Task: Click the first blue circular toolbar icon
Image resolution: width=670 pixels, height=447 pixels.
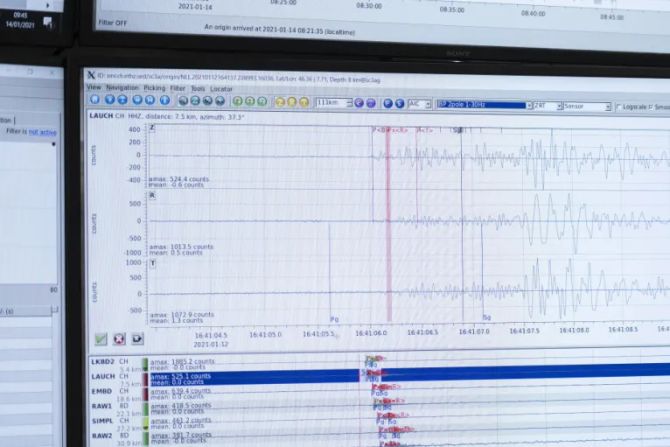Action: [94, 101]
